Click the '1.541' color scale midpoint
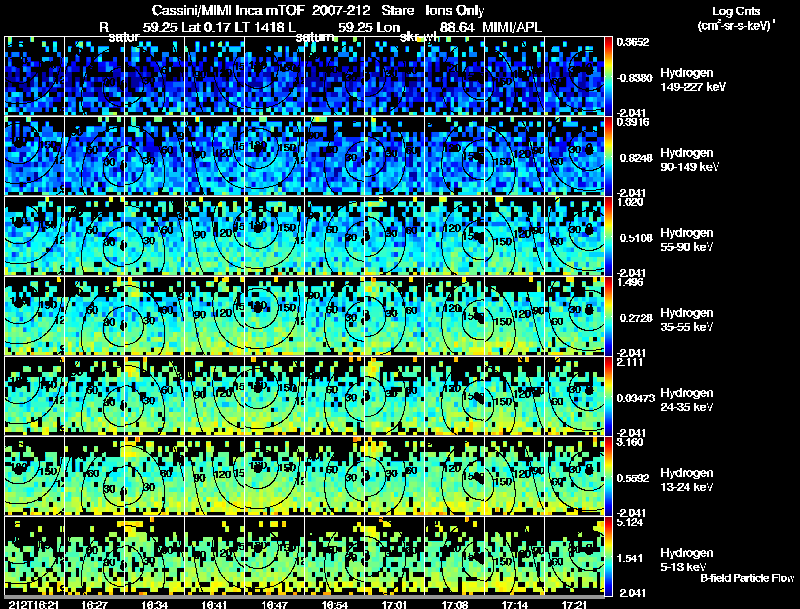 click(x=629, y=558)
